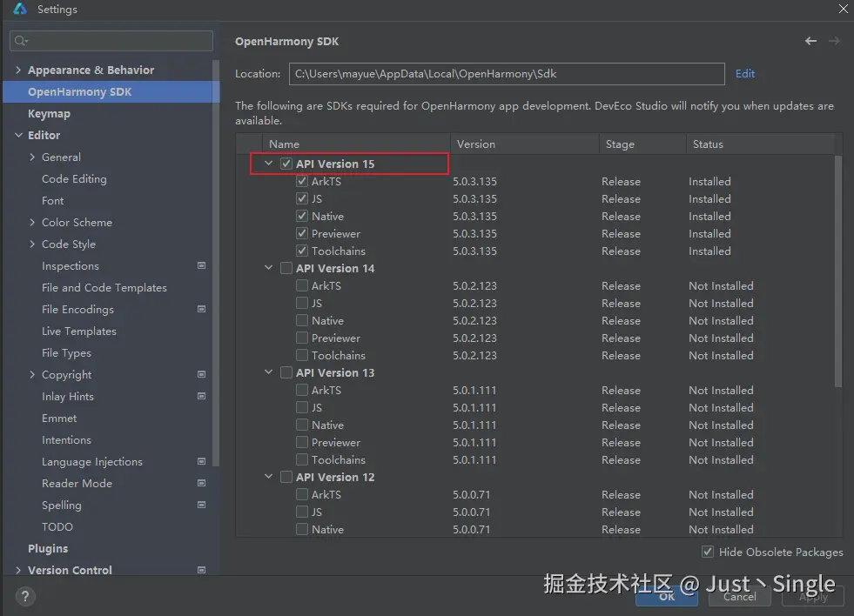Click the project-level icon beside Language Injections
The height and width of the screenshot is (616, 854).
(x=201, y=461)
